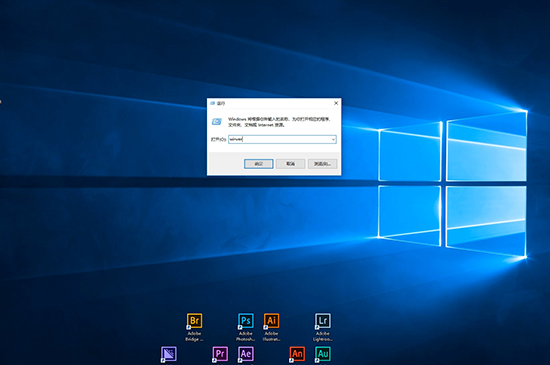
Task: Click the 浏览 (Browse...) button
Action: click(322, 164)
